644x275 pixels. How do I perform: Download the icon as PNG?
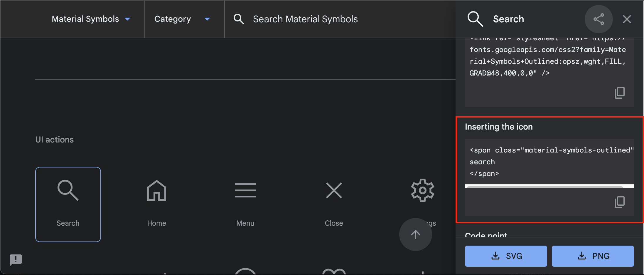[593, 256]
